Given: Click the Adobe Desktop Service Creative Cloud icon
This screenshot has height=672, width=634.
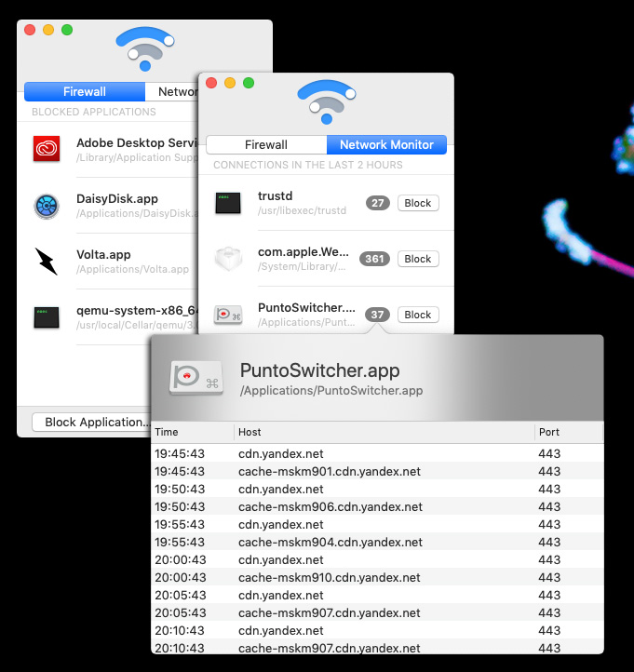Looking at the screenshot, I should click(47, 149).
